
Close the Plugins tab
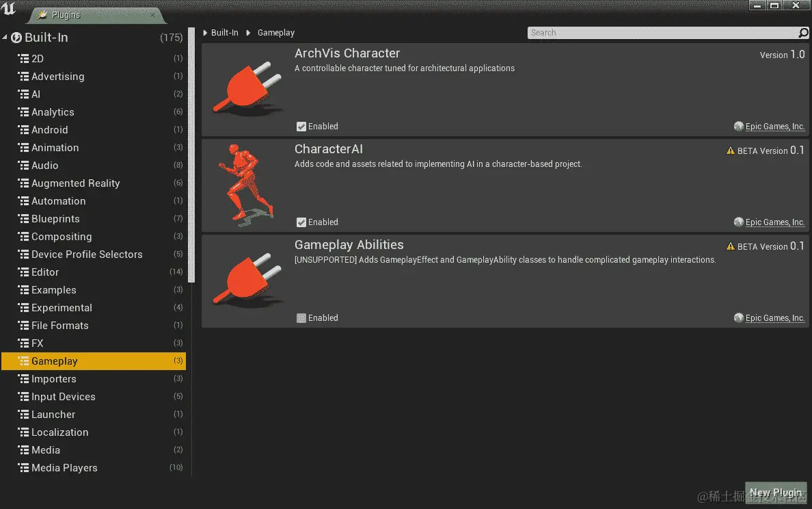pyautogui.click(x=153, y=15)
